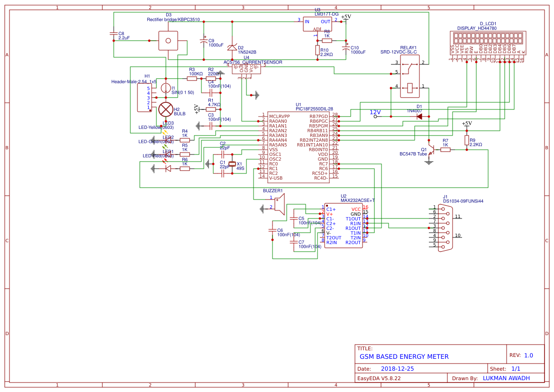The width and height of the screenshot is (554, 392).
Task: Select the Sheet value 1/1
Action: pyautogui.click(x=516, y=369)
